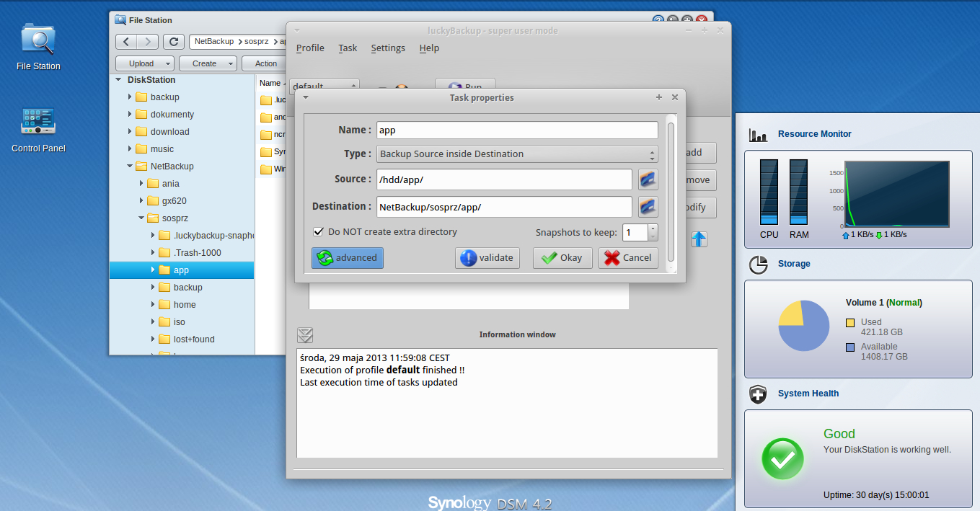Screen dimensions: 980x511
Task: Toggle Do NOT create extra directory checkbox
Action: pos(318,232)
